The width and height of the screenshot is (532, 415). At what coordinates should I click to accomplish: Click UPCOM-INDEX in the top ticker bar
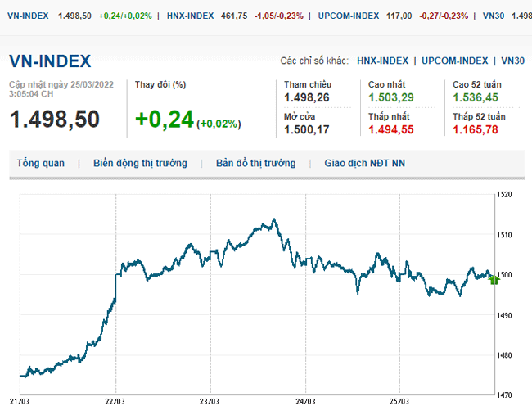(x=347, y=16)
